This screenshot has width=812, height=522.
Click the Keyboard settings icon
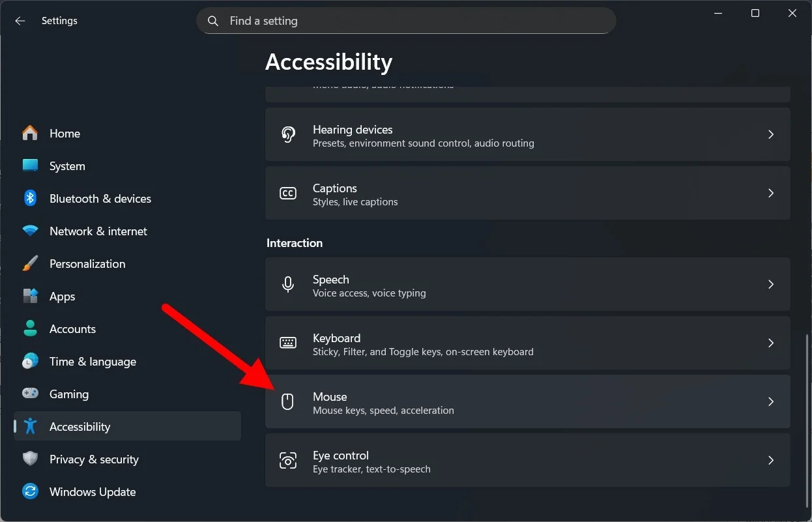[x=288, y=343]
